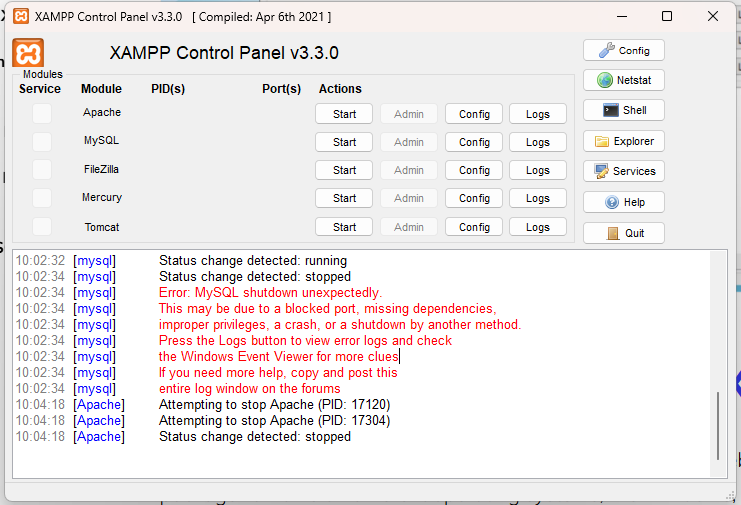Image resolution: width=741 pixels, height=505 pixels.
Task: Click the Mercury module name label
Action: pos(102,197)
